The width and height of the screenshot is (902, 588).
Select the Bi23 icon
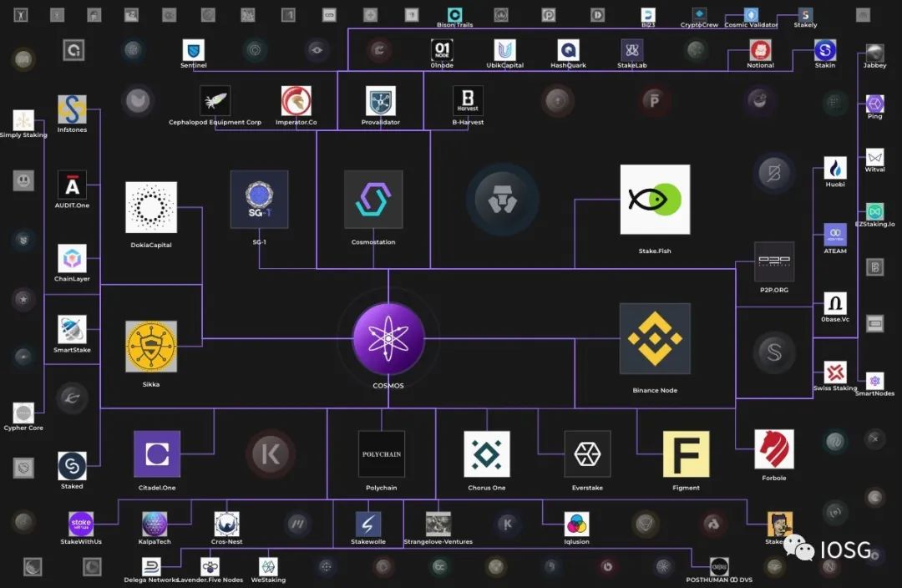648,15
